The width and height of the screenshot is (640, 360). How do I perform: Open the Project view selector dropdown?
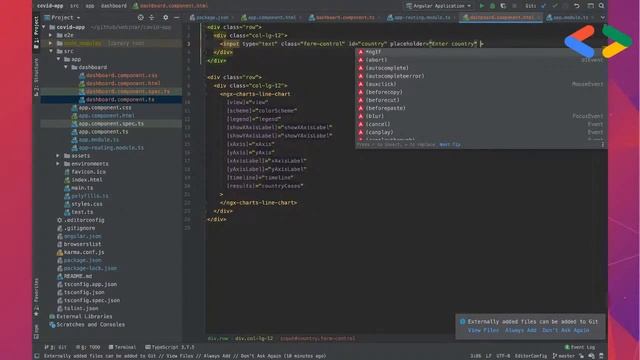(62, 18)
